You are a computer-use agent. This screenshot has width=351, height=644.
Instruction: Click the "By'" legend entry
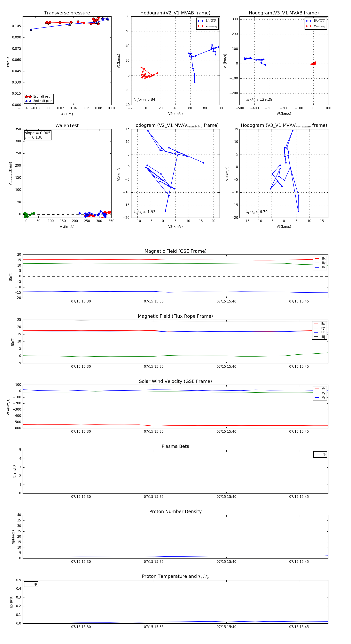click(x=320, y=328)
